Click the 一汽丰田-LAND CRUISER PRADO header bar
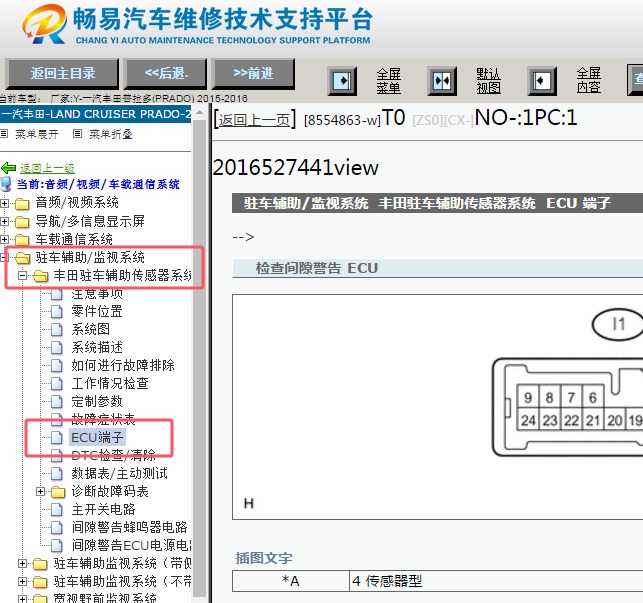The height and width of the screenshot is (603, 643). [96, 114]
